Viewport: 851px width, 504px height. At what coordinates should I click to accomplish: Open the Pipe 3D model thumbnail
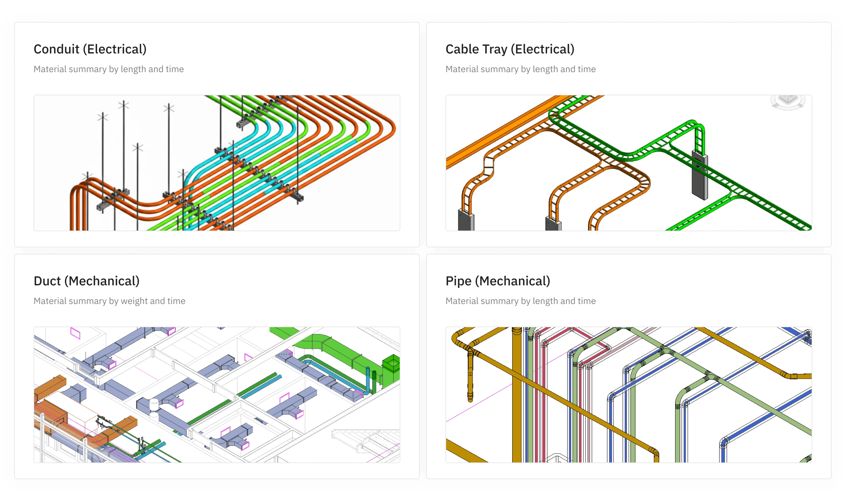628,395
